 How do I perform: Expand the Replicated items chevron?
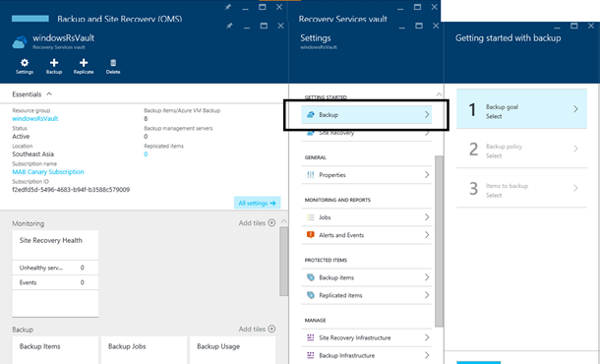click(427, 295)
